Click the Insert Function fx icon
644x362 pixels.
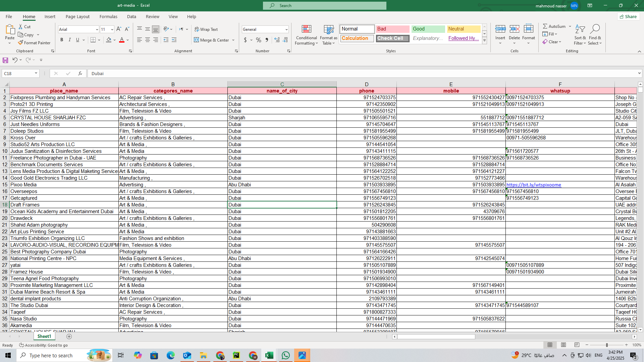click(80, 73)
